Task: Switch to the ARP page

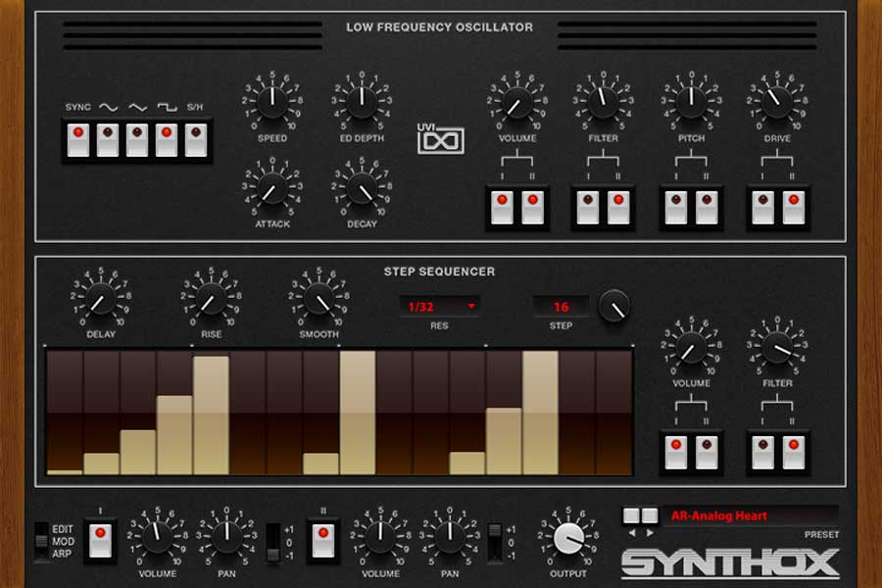Action: (x=63, y=554)
